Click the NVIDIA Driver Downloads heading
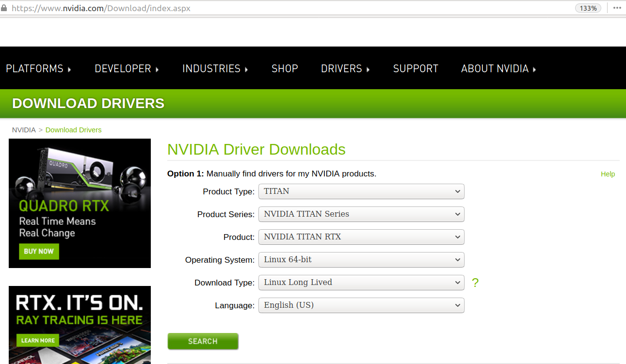The image size is (626, 364). [x=257, y=149]
